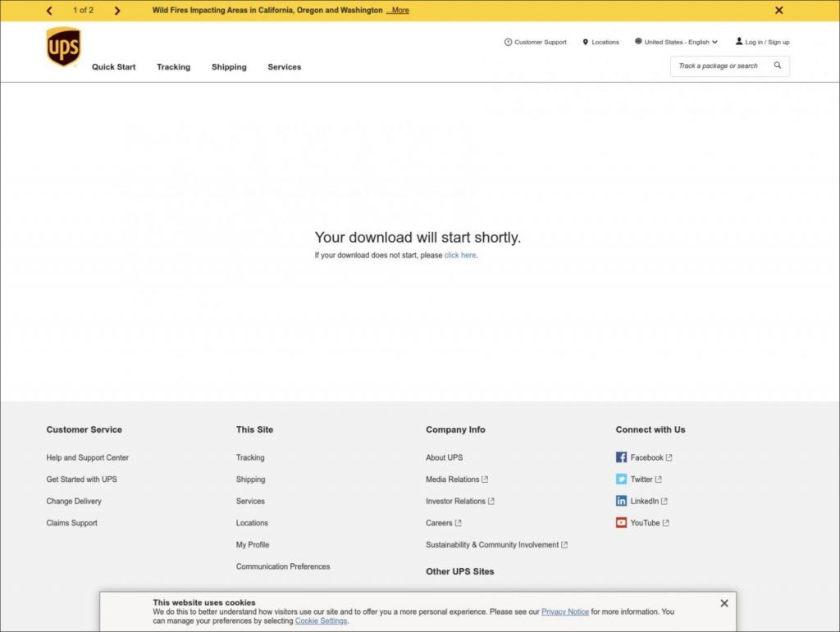Open the YouTube text link

[645, 523]
